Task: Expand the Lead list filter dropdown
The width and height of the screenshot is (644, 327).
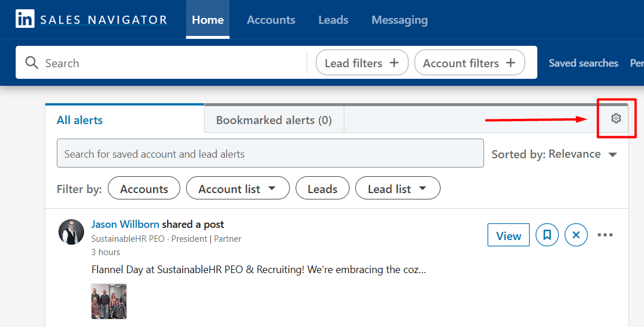Action: pyautogui.click(x=398, y=188)
